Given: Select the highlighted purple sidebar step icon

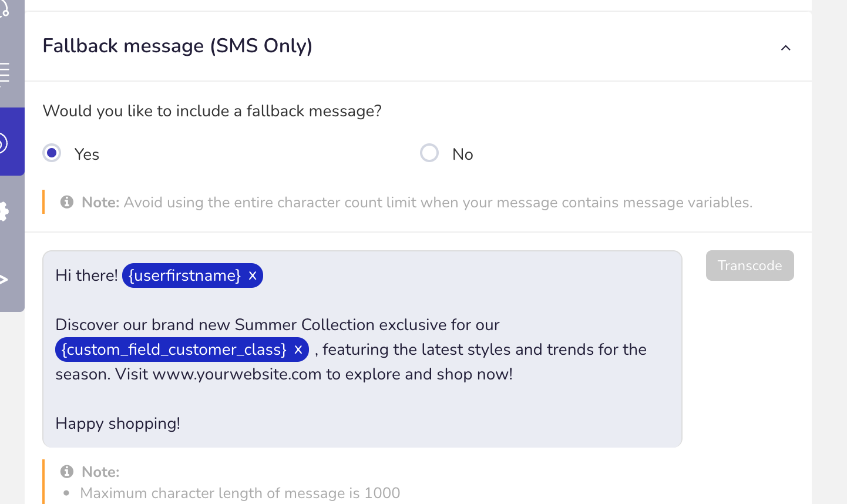Looking at the screenshot, I should 3,142.
